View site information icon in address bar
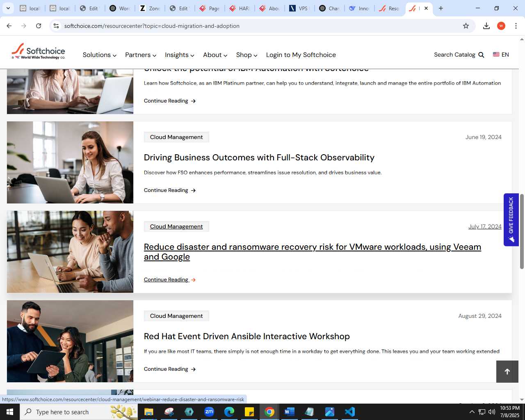Image resolution: width=525 pixels, height=420 pixels. click(56, 26)
